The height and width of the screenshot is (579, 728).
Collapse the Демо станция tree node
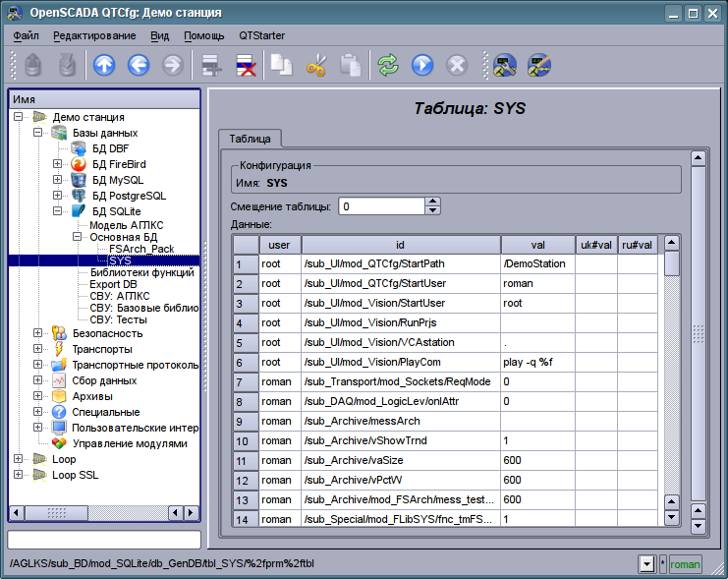click(x=18, y=117)
